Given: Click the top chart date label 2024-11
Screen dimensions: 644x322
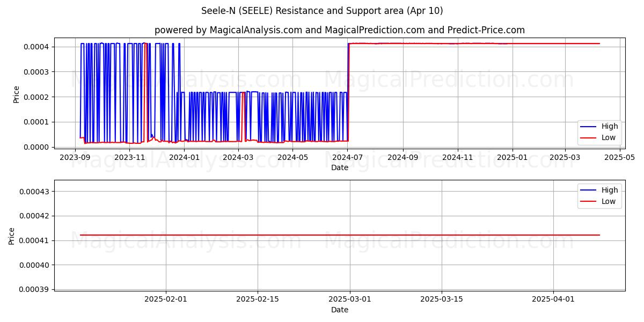Looking at the screenshot, I should (x=458, y=158).
